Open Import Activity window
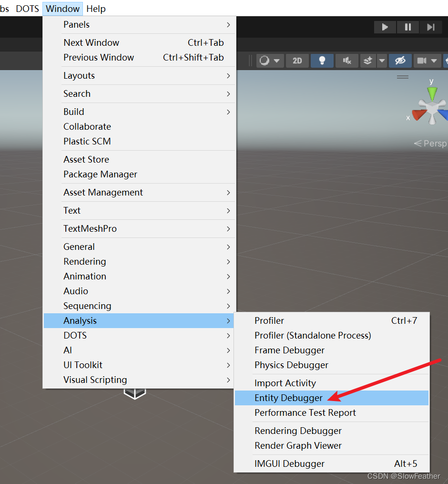This screenshot has width=448, height=484. pos(332,383)
